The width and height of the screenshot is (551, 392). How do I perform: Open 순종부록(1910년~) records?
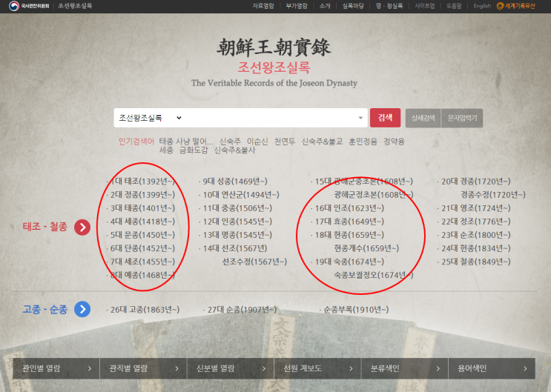pos(354,310)
